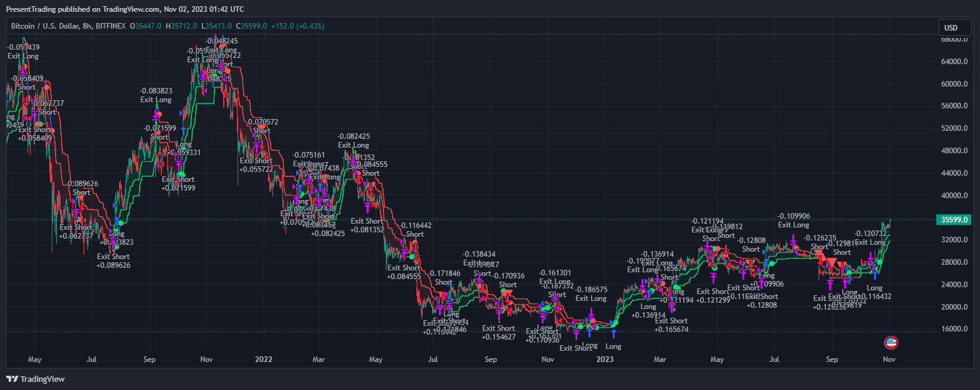The image size is (980, 390).
Task: Click the close value C35599.0
Action: point(251,26)
